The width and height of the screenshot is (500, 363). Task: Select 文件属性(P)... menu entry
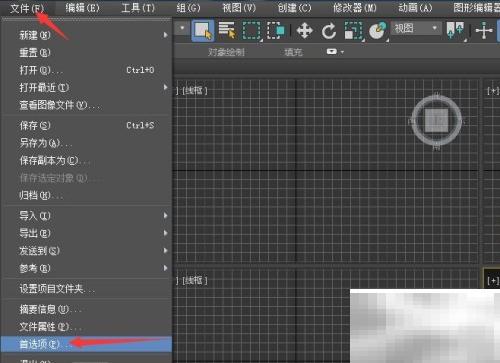pos(87,326)
